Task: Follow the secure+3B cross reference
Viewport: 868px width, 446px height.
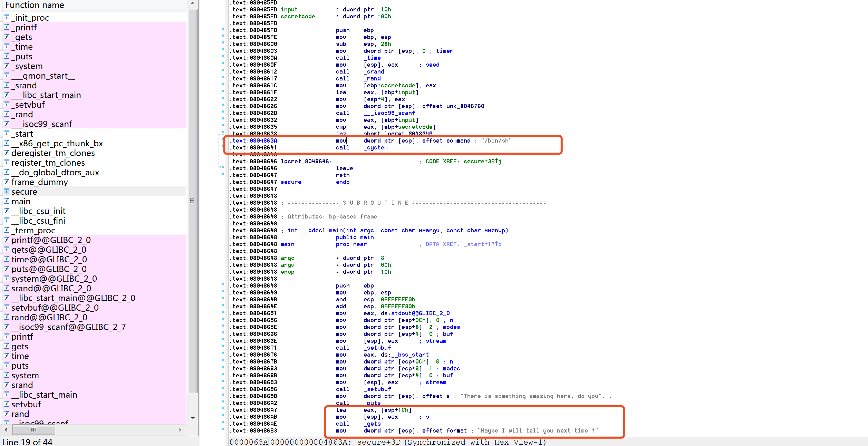Action: [x=482, y=161]
